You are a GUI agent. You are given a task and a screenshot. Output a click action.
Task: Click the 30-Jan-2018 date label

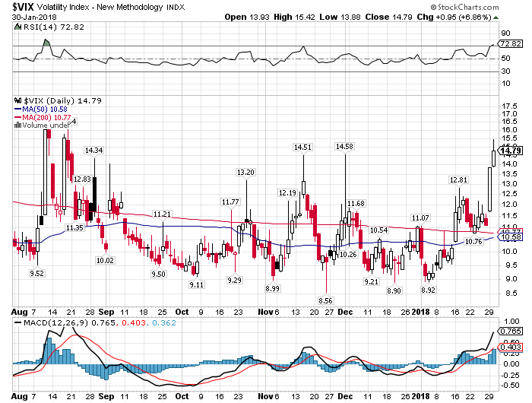pos(34,17)
